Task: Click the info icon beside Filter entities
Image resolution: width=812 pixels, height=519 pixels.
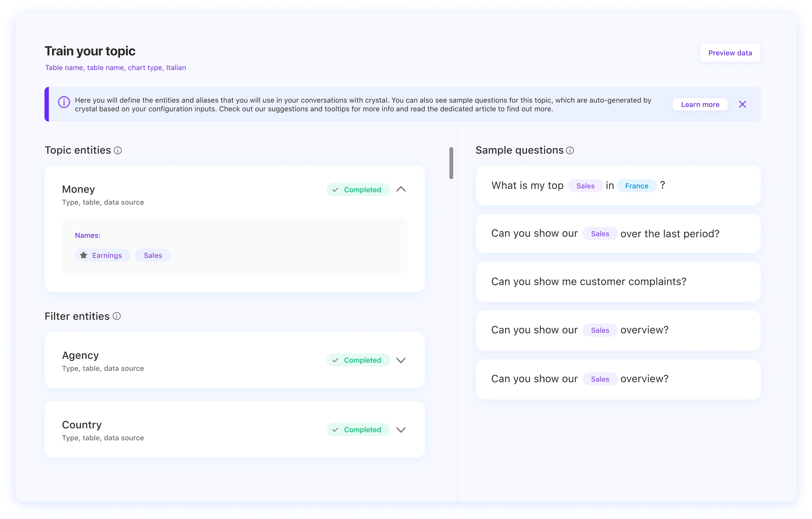Action: click(117, 316)
